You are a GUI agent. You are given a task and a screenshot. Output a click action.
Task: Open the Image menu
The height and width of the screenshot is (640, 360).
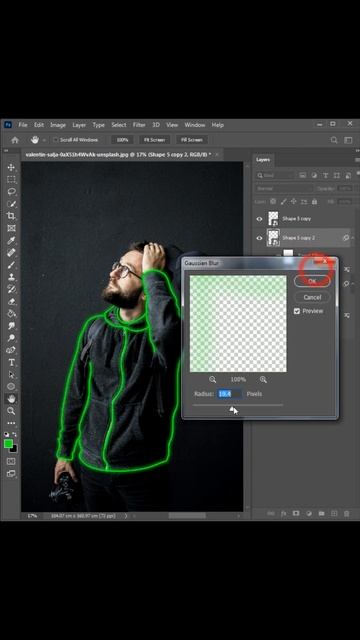point(58,125)
